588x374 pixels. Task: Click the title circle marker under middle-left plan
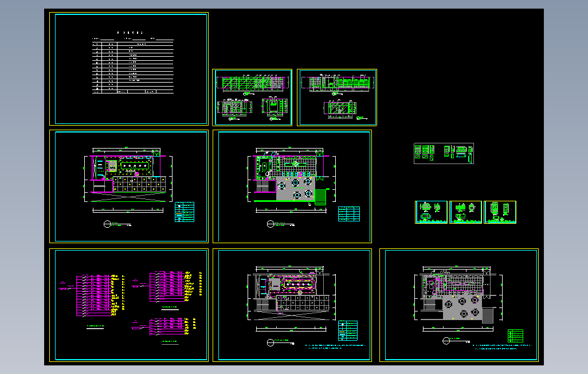tap(107, 224)
